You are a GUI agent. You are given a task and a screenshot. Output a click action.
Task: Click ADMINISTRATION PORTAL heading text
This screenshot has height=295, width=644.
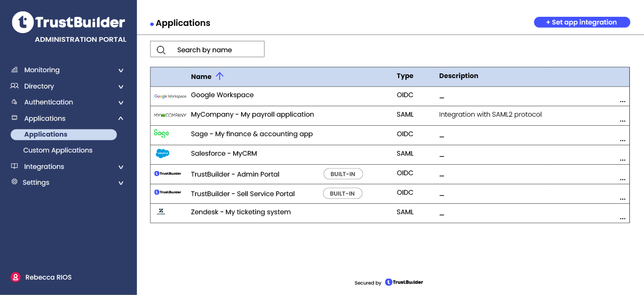tap(80, 39)
